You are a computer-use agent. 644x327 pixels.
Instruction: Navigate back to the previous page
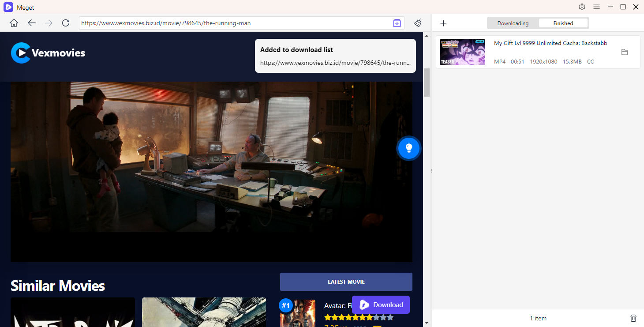point(31,23)
